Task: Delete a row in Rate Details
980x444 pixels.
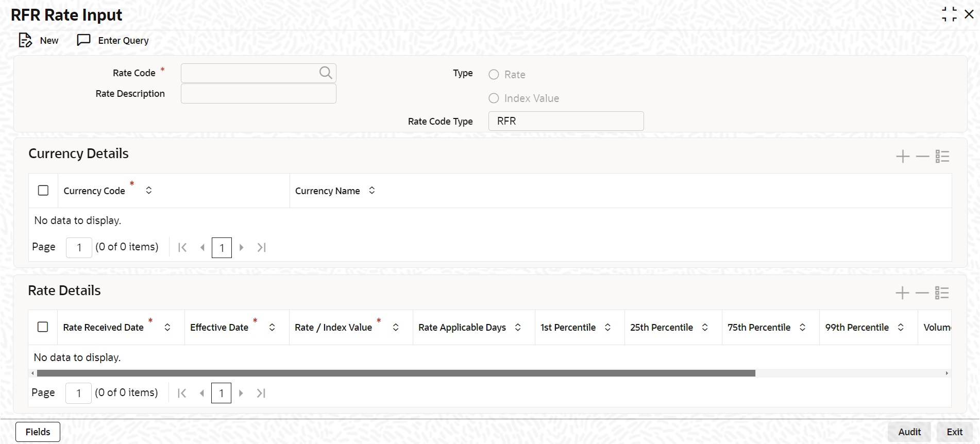Action: (922, 293)
